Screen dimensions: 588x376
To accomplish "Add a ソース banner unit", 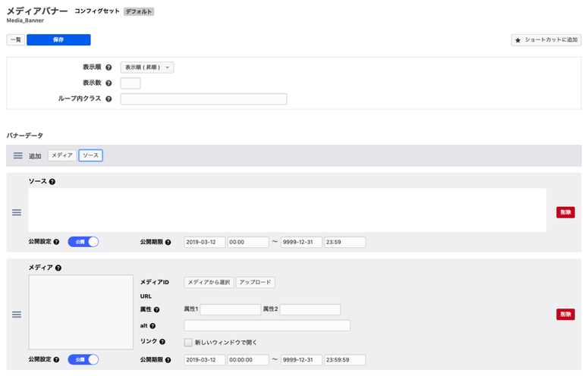I will (x=90, y=155).
